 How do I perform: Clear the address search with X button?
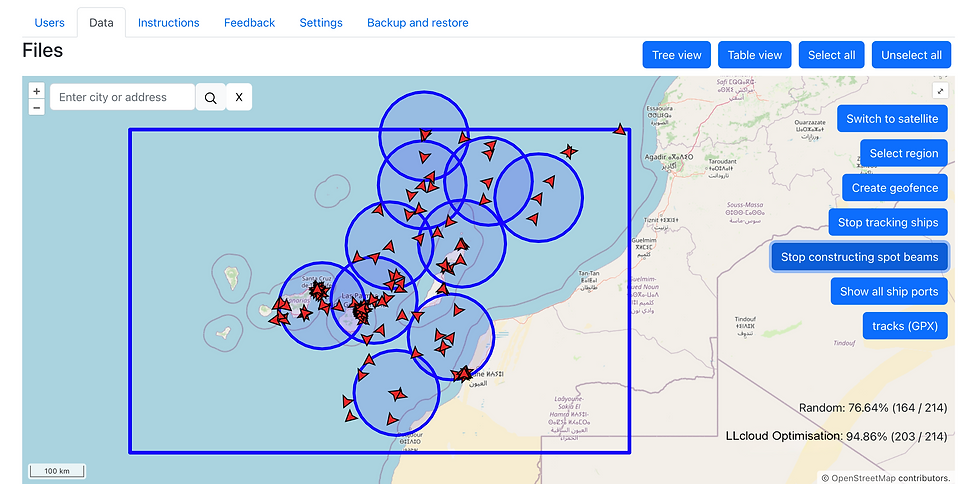(x=239, y=97)
